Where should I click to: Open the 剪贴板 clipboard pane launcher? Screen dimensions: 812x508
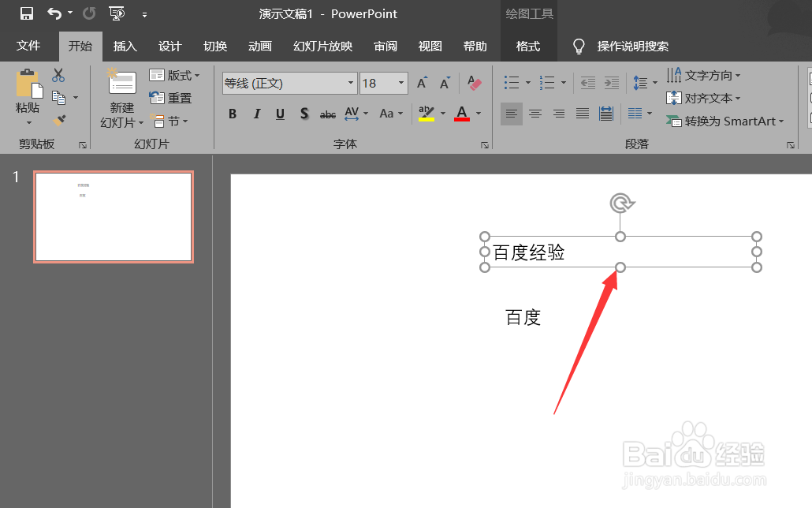click(82, 145)
